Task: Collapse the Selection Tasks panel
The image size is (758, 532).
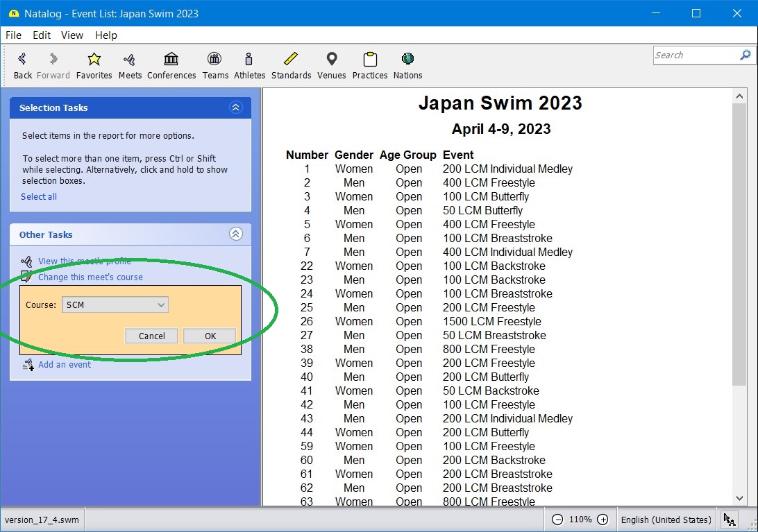Action: 235,108
